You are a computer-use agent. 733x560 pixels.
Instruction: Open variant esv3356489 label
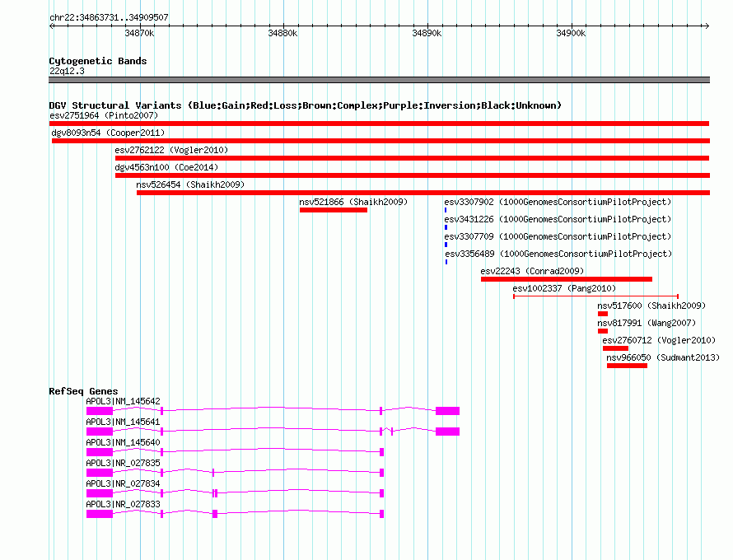click(558, 254)
